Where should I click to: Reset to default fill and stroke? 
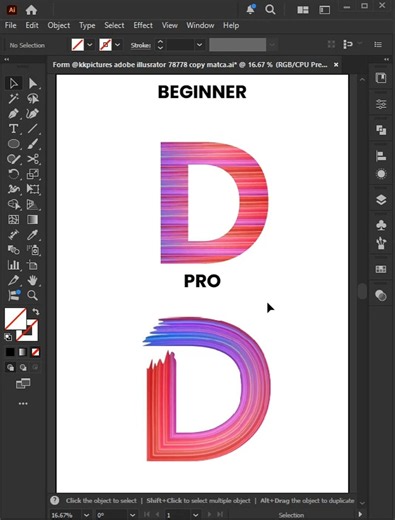(x=8, y=337)
